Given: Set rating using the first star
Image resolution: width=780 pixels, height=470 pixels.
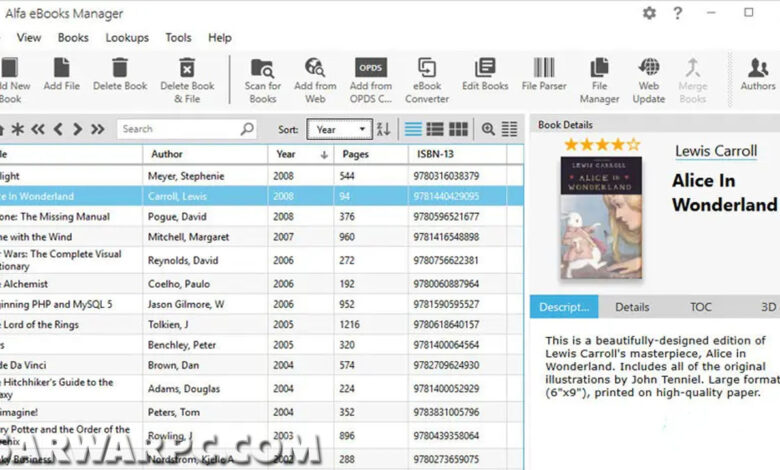Looking at the screenshot, I should point(571,144).
